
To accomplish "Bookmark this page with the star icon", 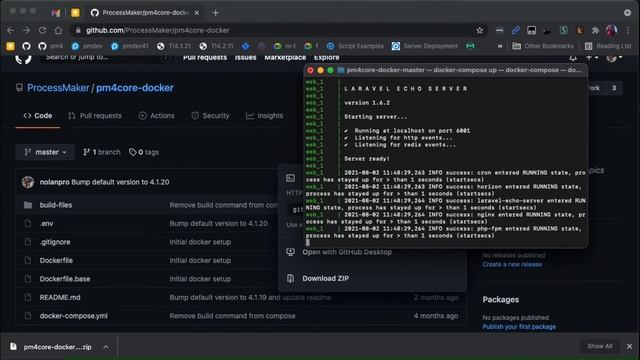I will (x=480, y=30).
